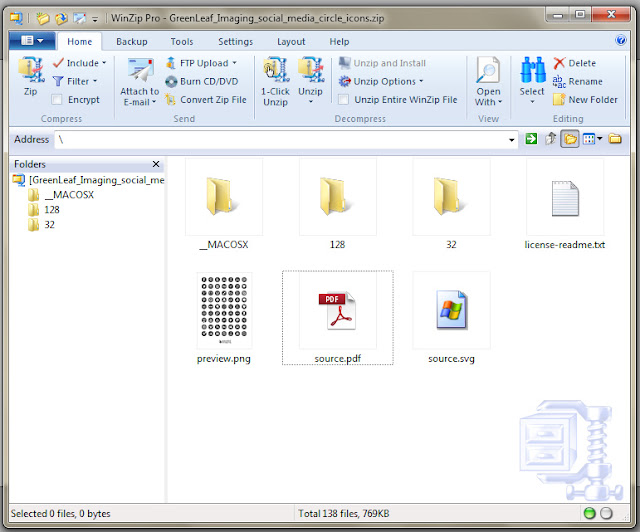Select 128 in the Folders tree

44,210
